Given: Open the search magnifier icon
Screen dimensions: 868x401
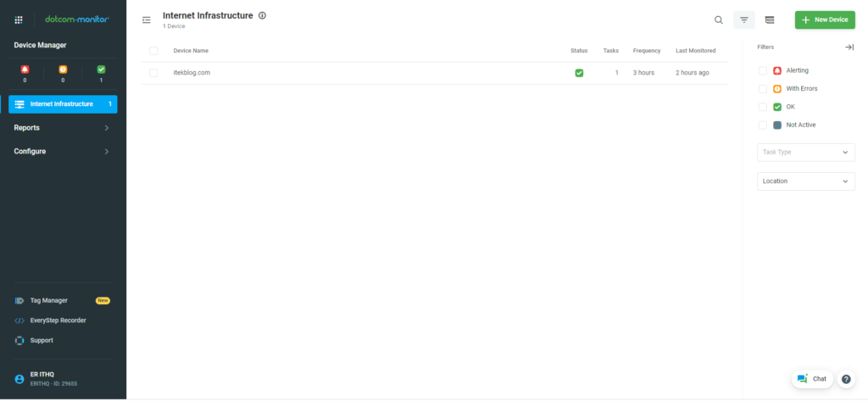Looking at the screenshot, I should pos(719,20).
